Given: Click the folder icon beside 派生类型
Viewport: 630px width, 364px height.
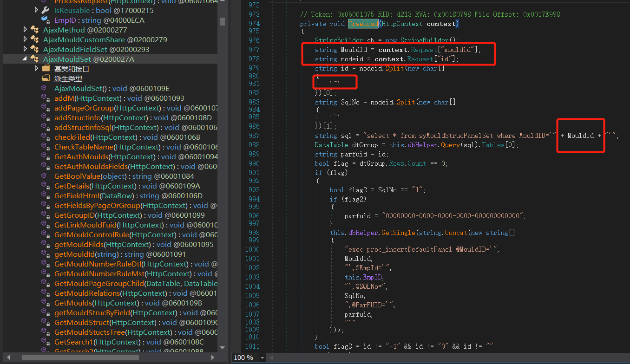Looking at the screenshot, I should point(46,78).
